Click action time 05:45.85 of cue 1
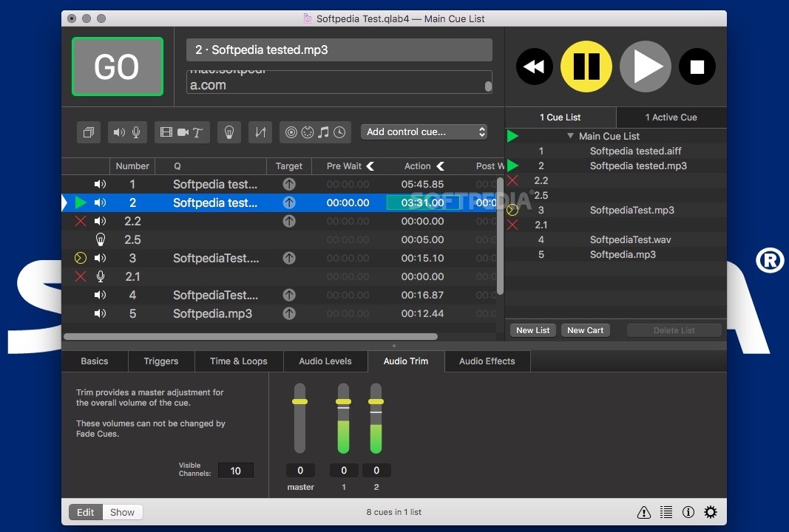Image resolution: width=789 pixels, height=532 pixels. click(422, 184)
